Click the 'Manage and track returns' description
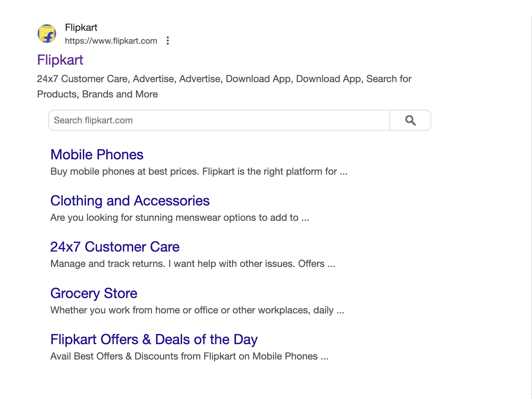Screen dimensions: 532x399 (192, 264)
